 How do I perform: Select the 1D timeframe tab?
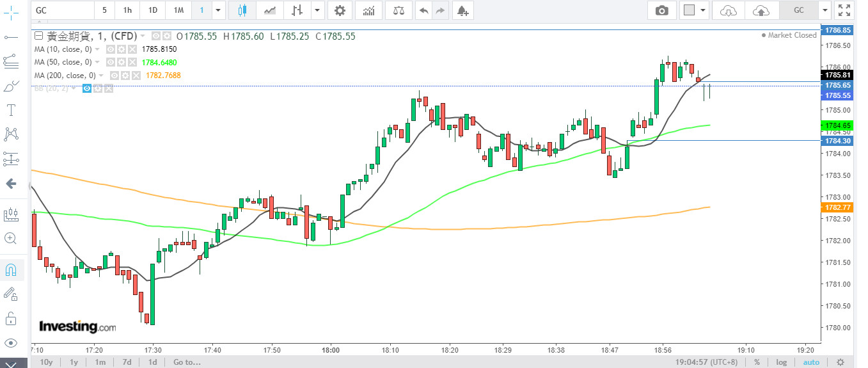pyautogui.click(x=152, y=10)
